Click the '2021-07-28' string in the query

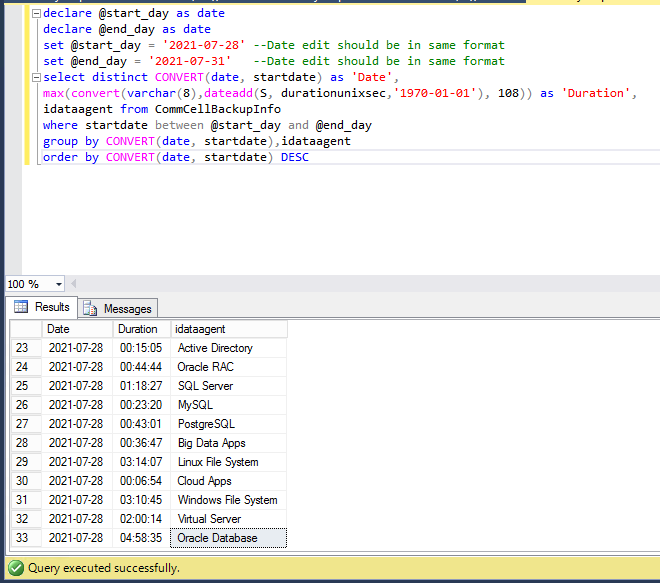tap(204, 45)
